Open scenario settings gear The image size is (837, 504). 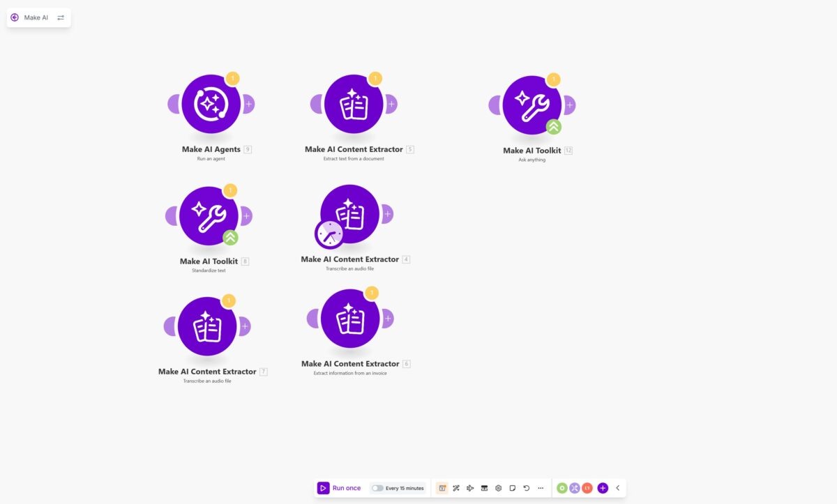click(x=499, y=488)
